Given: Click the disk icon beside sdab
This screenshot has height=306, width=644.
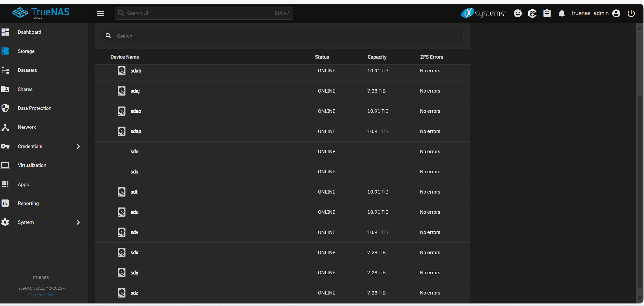Looking at the screenshot, I should click(x=122, y=71).
